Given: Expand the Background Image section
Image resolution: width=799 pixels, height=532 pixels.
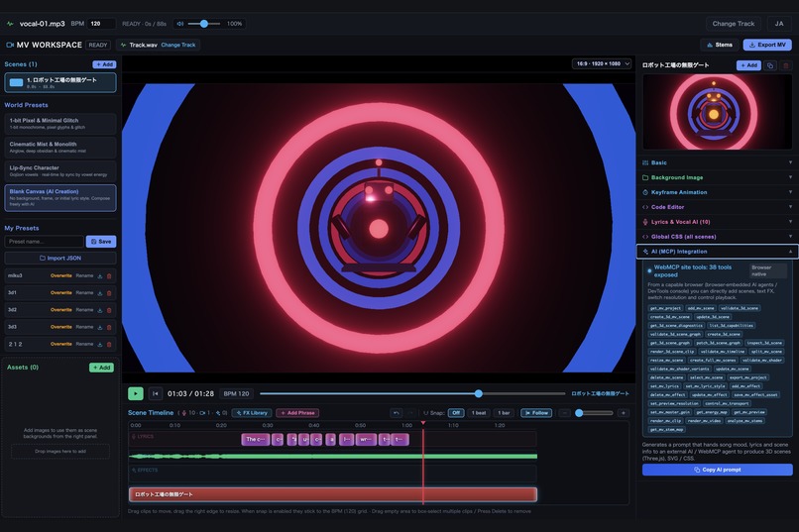Looking at the screenshot, I should [717, 177].
